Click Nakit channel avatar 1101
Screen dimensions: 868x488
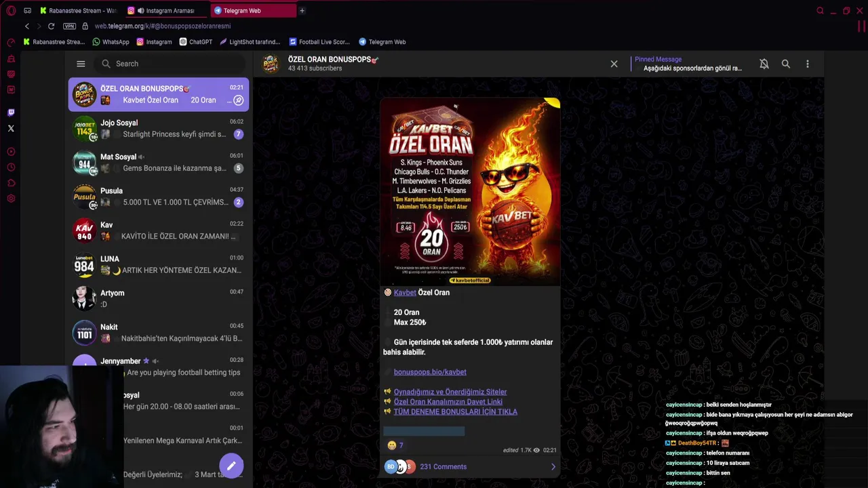tap(84, 332)
